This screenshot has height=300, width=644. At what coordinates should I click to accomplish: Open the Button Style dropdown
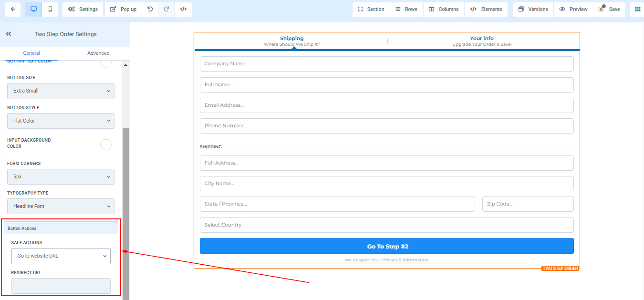coord(61,121)
